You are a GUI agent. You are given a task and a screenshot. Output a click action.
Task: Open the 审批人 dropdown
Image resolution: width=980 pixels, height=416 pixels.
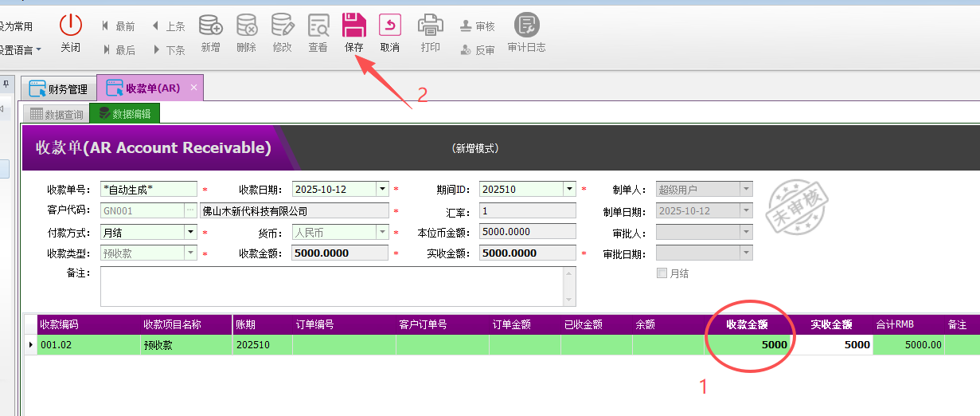(x=746, y=232)
